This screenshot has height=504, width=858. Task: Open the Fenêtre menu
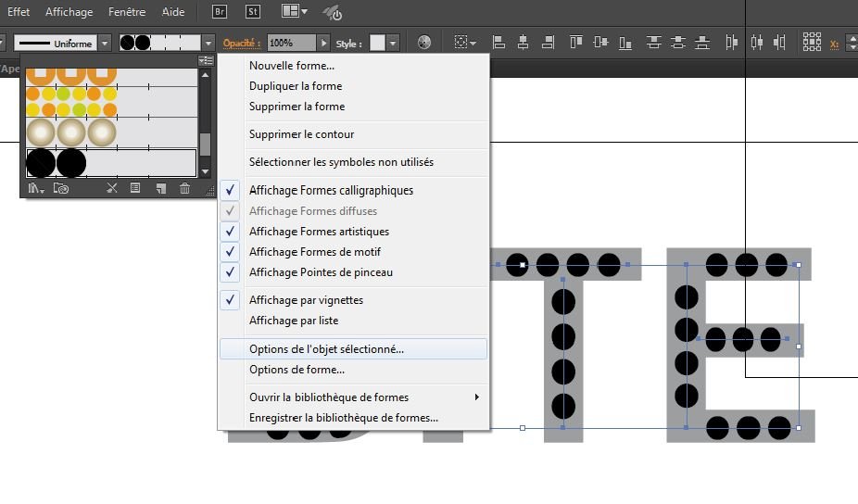click(x=127, y=12)
